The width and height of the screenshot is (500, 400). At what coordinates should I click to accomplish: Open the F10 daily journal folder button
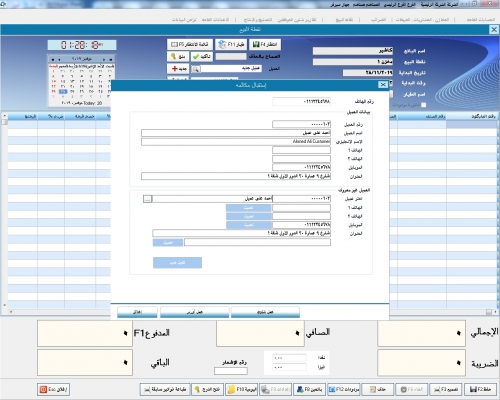pyautogui.click(x=242, y=389)
